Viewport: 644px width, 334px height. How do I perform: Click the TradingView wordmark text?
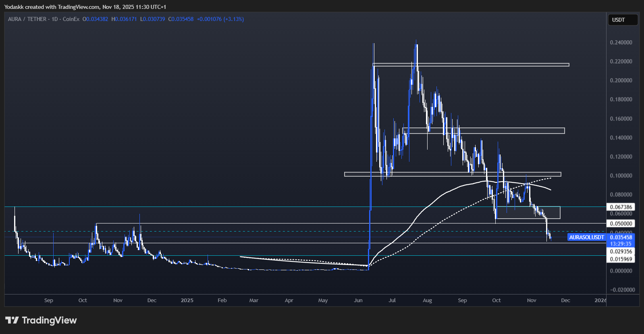[x=49, y=320]
